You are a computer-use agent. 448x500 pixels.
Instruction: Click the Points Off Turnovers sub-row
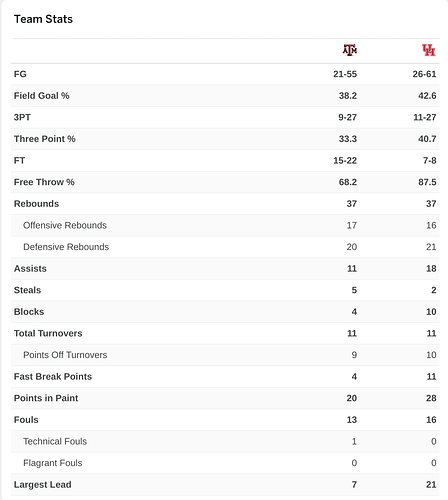[225, 355]
